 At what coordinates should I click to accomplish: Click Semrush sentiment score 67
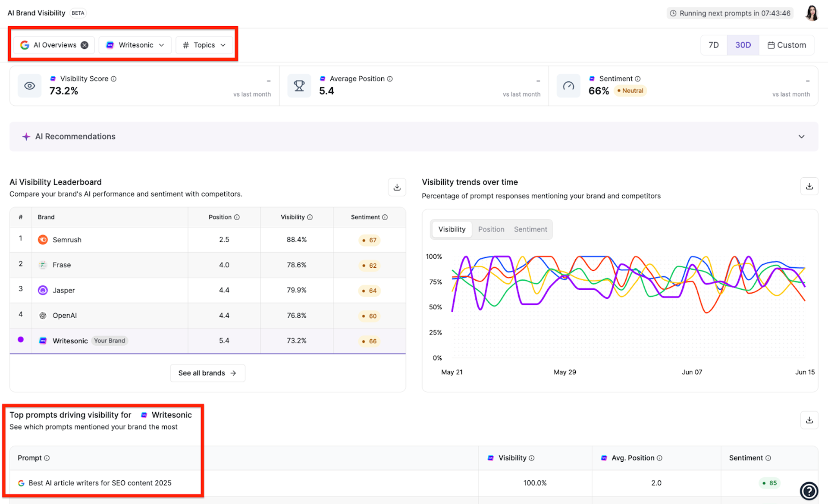[369, 240]
